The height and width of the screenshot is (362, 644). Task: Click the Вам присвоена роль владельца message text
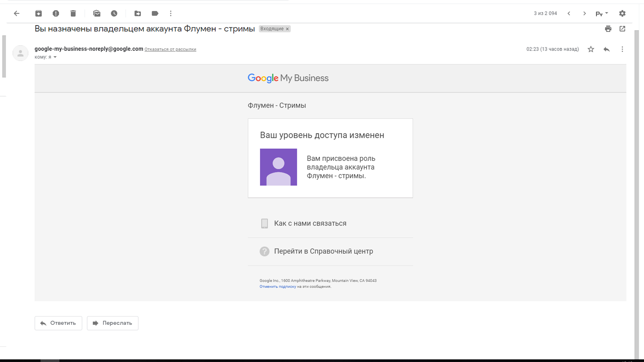pyautogui.click(x=341, y=167)
